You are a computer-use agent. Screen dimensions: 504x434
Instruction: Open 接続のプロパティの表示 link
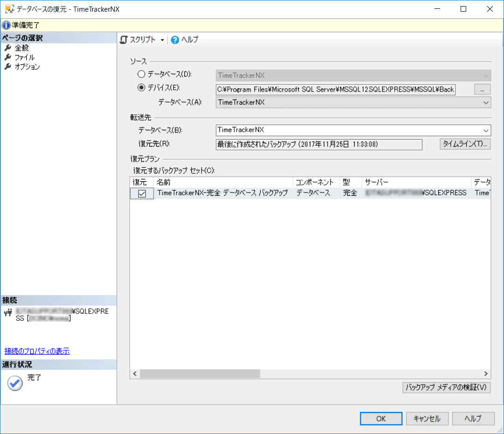(x=37, y=351)
